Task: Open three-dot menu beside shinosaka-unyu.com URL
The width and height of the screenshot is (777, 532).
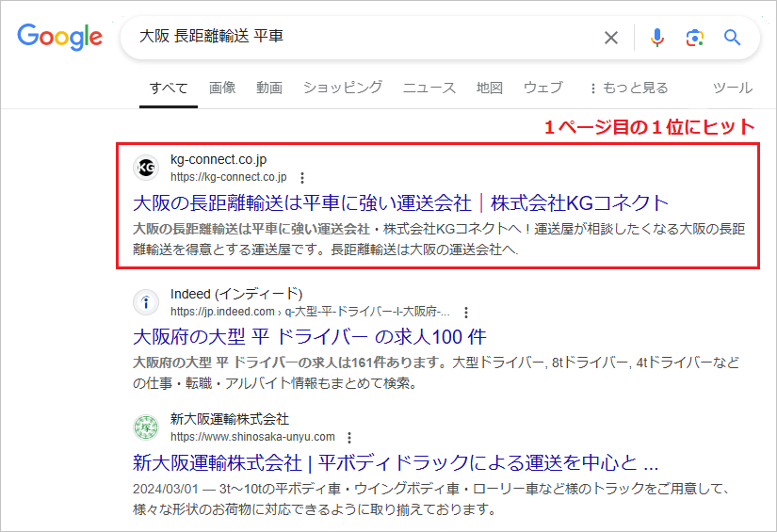Action: click(349, 438)
